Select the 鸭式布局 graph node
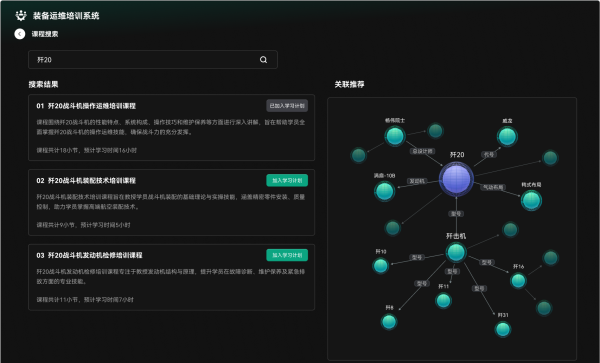This screenshot has width=600, height=363. (x=532, y=200)
